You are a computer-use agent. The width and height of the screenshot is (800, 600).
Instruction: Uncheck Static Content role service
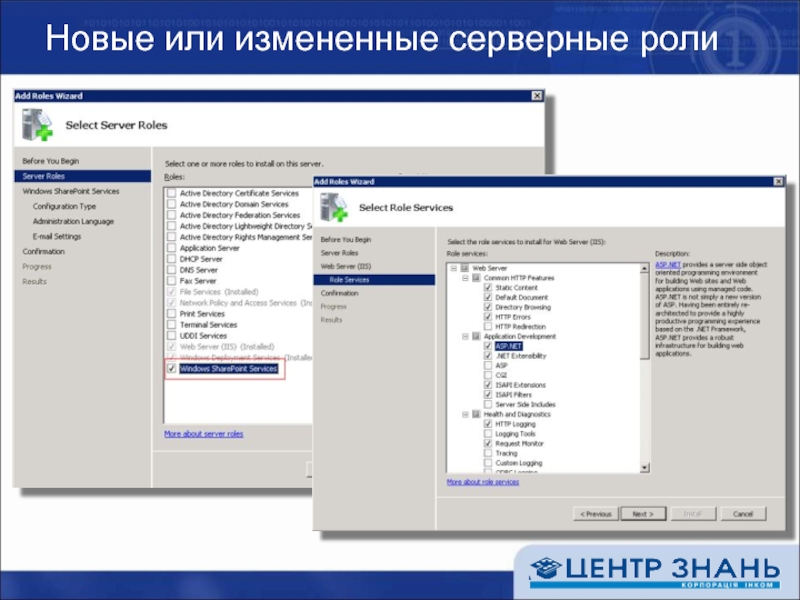coord(488,288)
